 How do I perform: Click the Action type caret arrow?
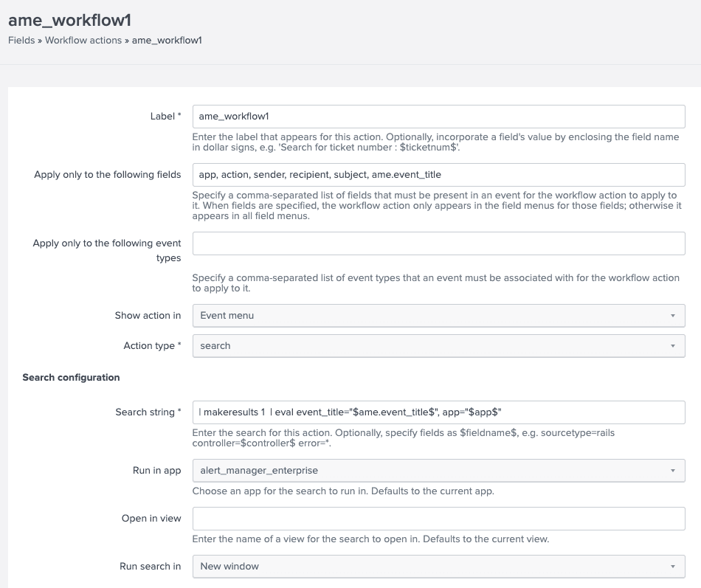click(x=672, y=346)
